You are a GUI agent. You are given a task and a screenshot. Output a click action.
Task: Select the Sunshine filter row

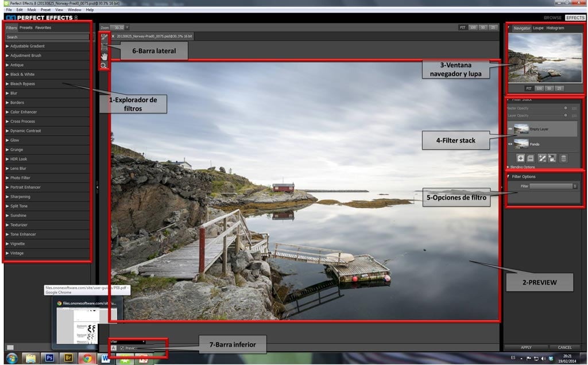[47, 215]
